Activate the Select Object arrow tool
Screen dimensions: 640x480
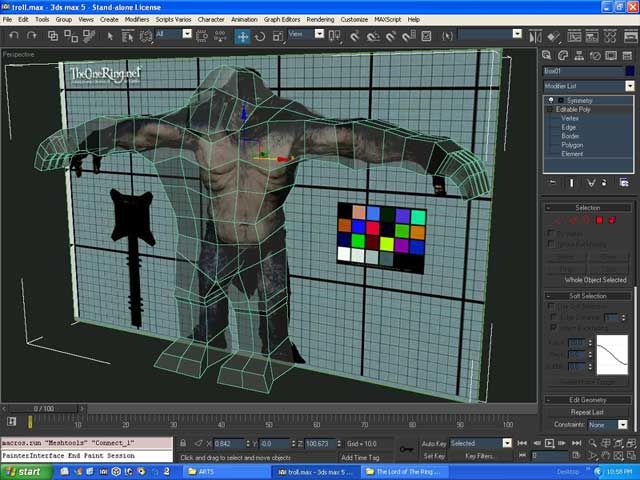pos(110,36)
